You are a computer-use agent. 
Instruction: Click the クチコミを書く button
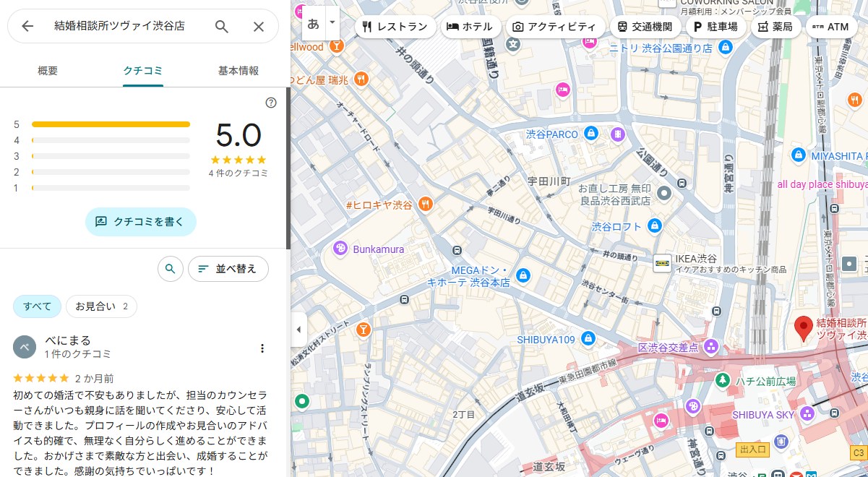(x=140, y=222)
